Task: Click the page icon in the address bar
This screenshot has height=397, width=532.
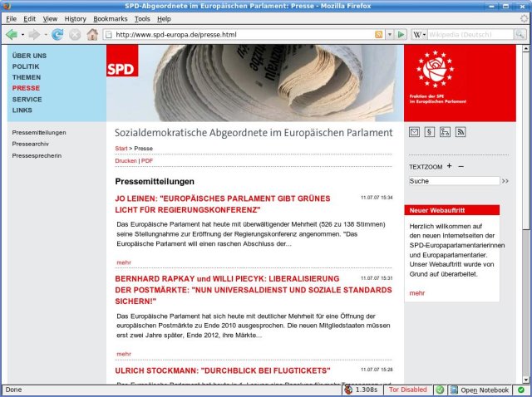Action: click(x=109, y=34)
